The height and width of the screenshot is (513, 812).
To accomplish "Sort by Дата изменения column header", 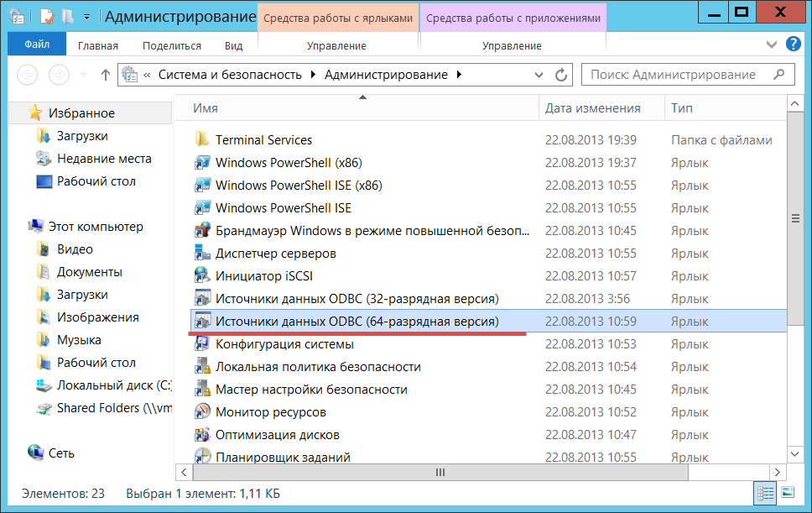I will 601,108.
